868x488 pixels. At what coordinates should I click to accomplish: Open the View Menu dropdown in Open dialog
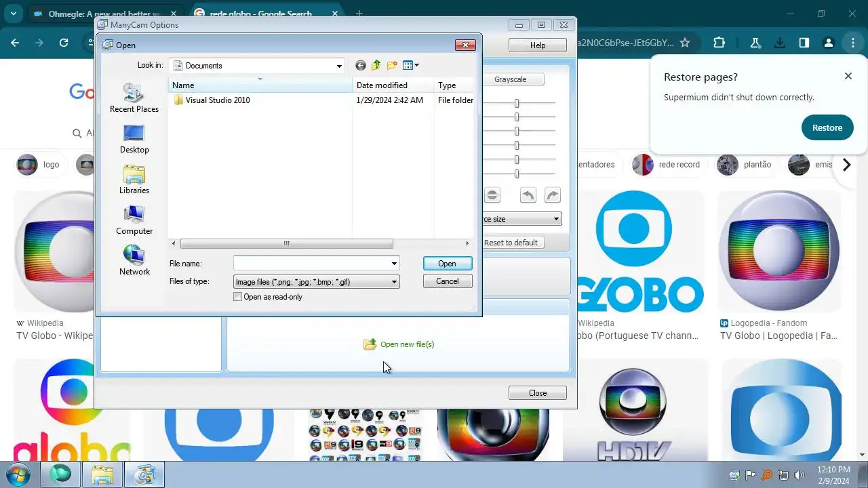pos(411,66)
